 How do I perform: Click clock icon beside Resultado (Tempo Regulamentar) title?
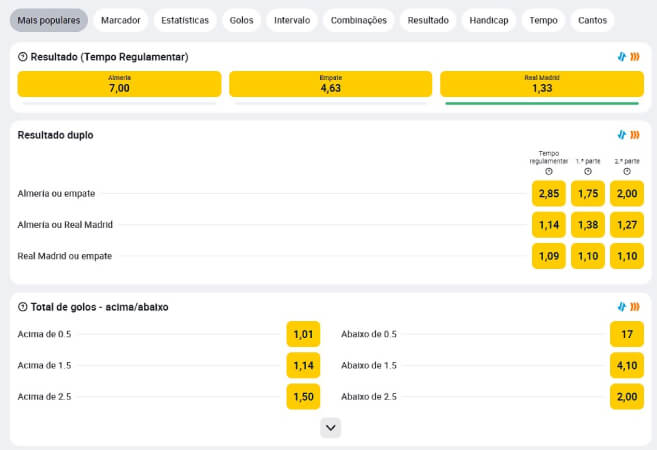[x=23, y=57]
